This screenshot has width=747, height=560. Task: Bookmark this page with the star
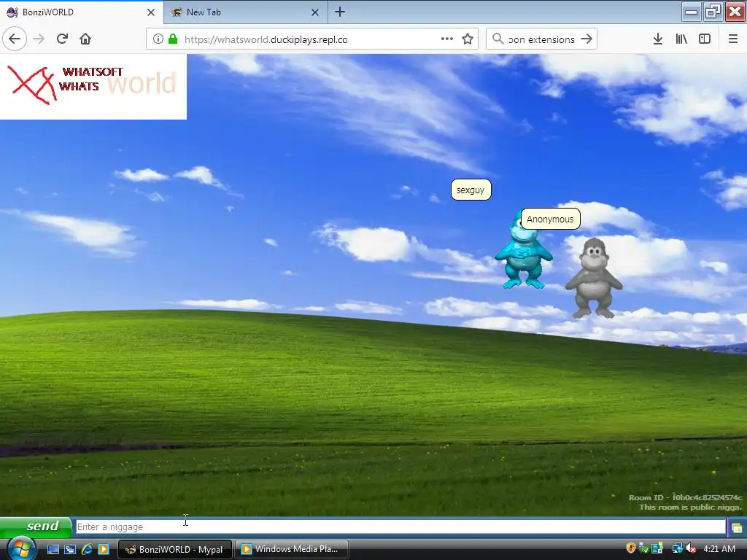pyautogui.click(x=468, y=39)
